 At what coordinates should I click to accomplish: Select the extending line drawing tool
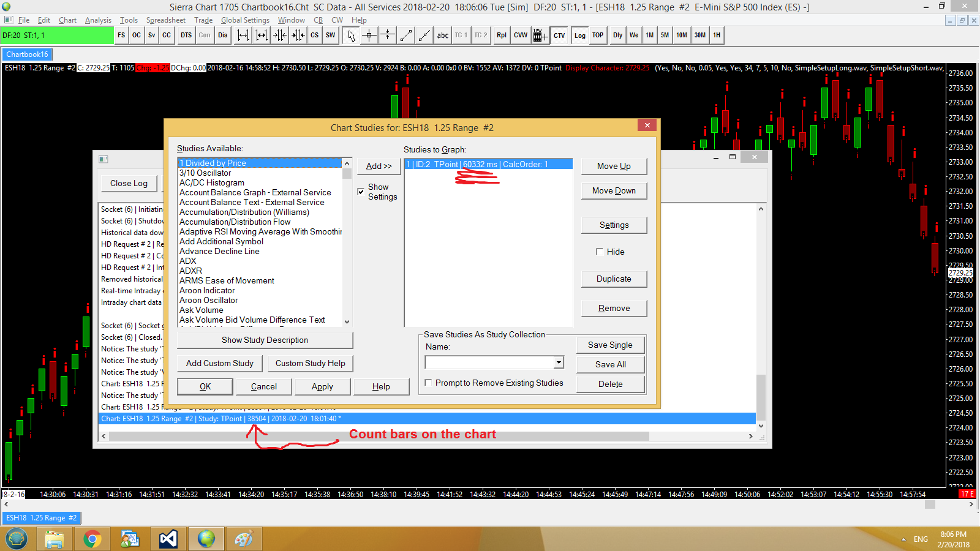click(424, 36)
